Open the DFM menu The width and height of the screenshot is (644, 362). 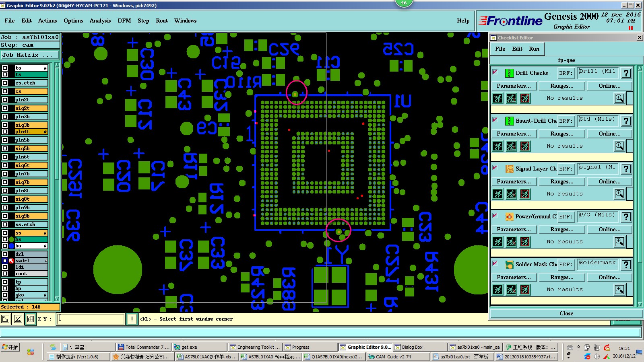click(x=124, y=21)
